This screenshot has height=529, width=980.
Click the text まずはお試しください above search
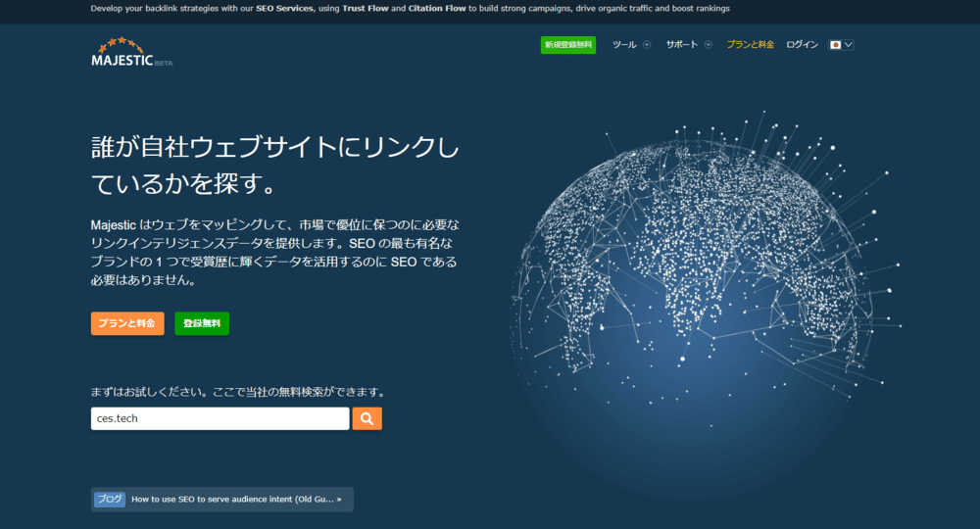point(239,392)
